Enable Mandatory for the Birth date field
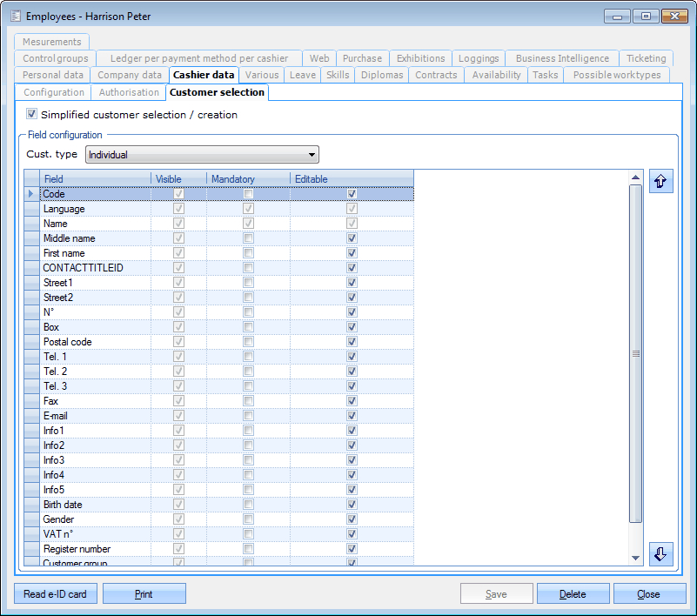 [249, 505]
